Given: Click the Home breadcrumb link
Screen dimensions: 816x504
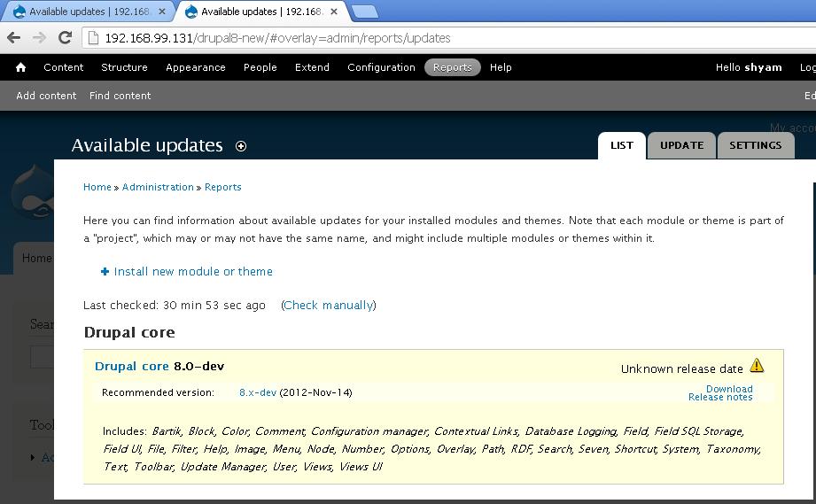Looking at the screenshot, I should pos(97,187).
